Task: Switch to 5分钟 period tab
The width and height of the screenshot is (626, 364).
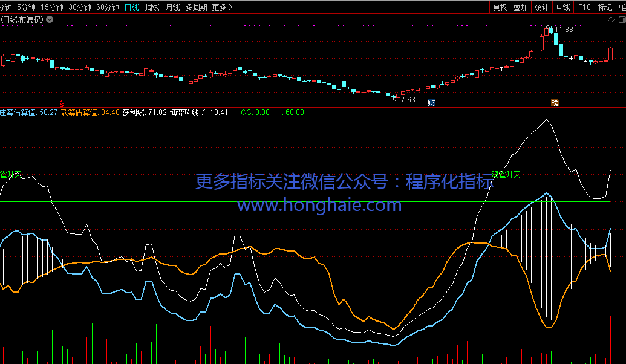Action: [26, 7]
